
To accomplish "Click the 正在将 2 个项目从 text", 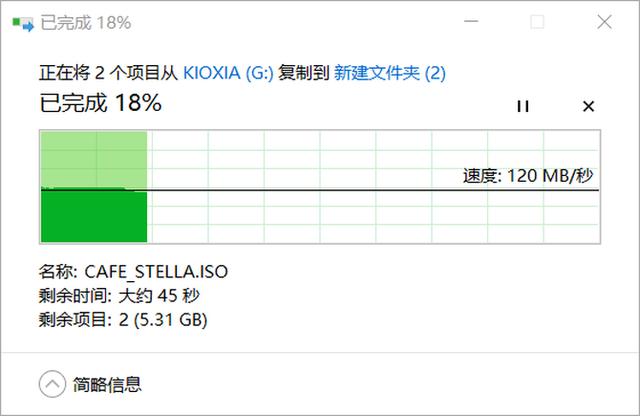I will [108, 72].
